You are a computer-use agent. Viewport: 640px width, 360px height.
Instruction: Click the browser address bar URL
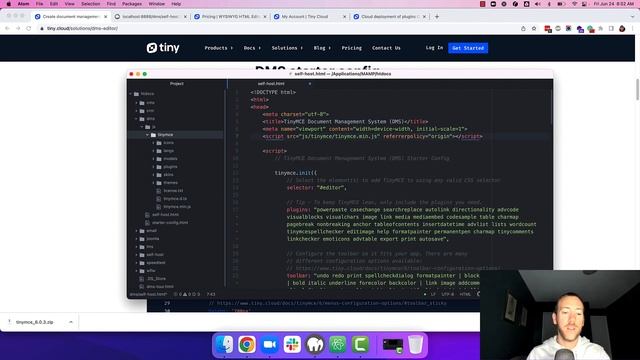[82, 29]
